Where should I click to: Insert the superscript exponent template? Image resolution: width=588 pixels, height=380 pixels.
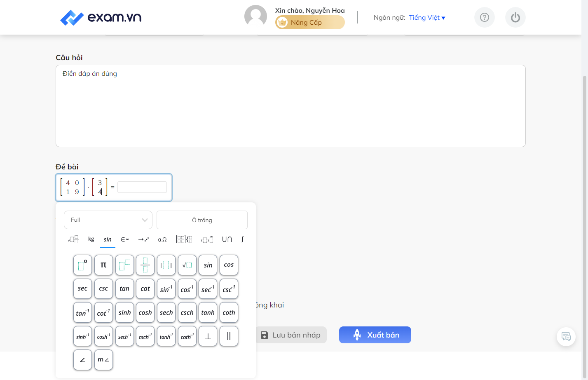click(124, 265)
